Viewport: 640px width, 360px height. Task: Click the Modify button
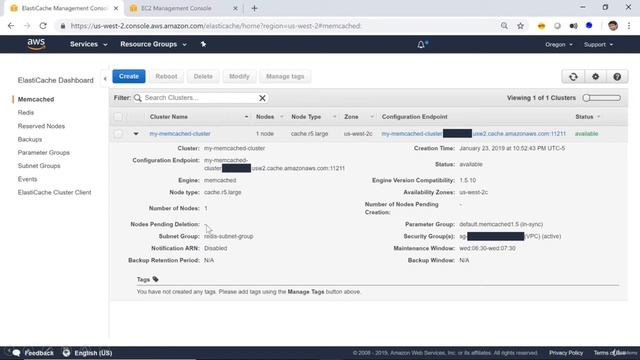[x=239, y=76]
